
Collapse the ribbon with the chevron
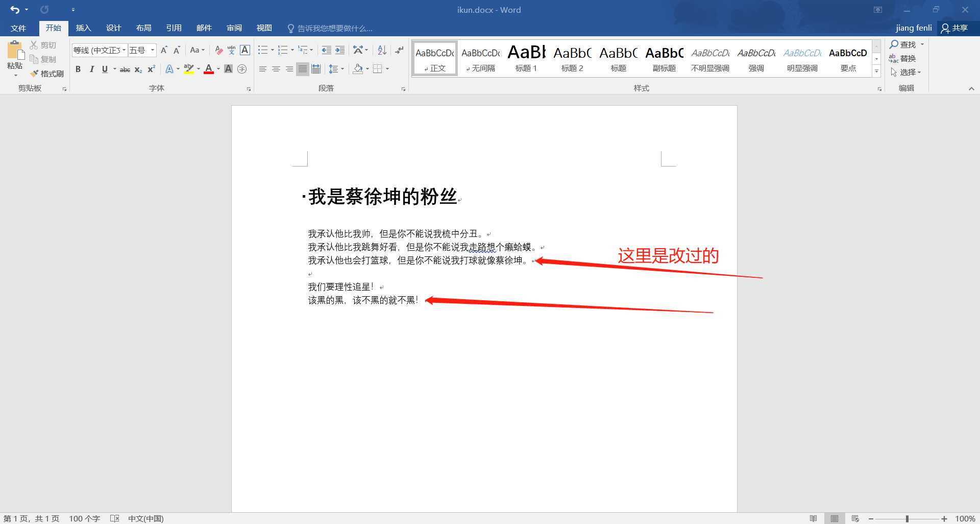click(971, 89)
